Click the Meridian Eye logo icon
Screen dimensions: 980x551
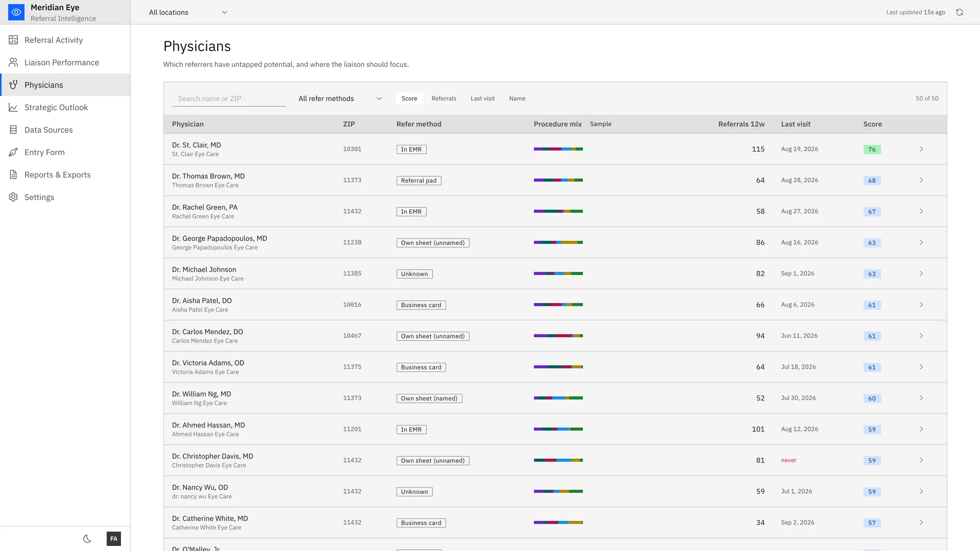pyautogui.click(x=16, y=12)
